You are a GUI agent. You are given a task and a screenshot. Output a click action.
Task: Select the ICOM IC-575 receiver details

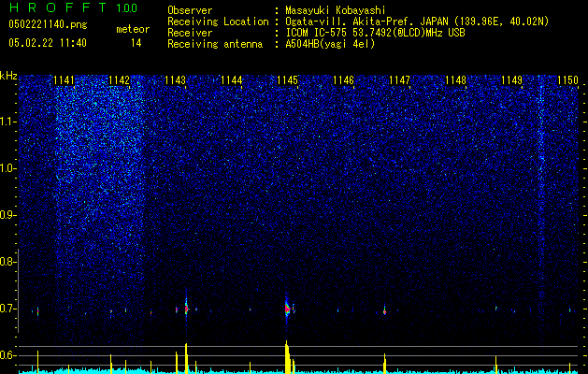tap(375, 33)
